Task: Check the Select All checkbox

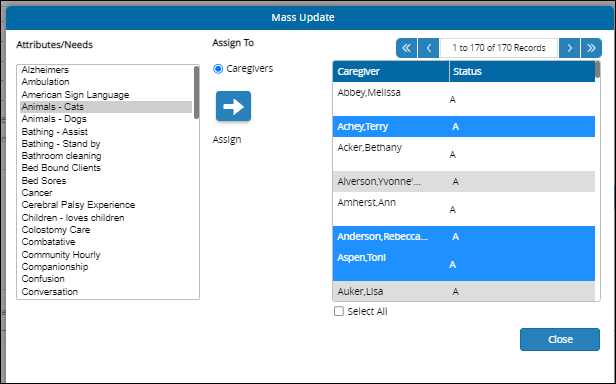Action: pyautogui.click(x=339, y=311)
